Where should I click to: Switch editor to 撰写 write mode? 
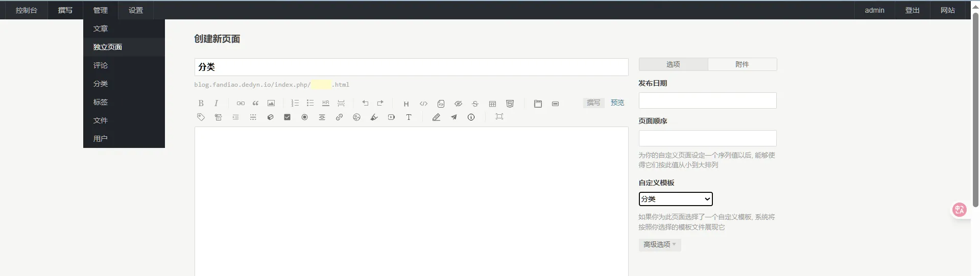(593, 103)
